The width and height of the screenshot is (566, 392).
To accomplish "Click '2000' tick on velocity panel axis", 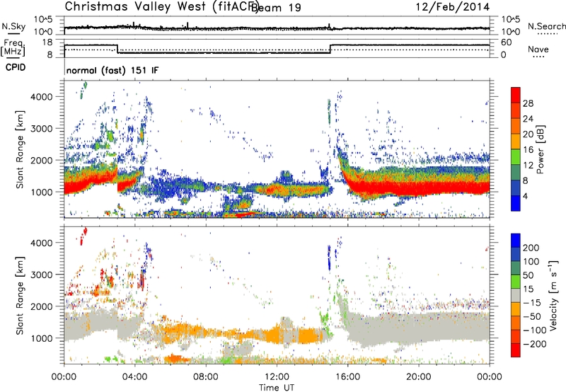I will tap(42, 306).
